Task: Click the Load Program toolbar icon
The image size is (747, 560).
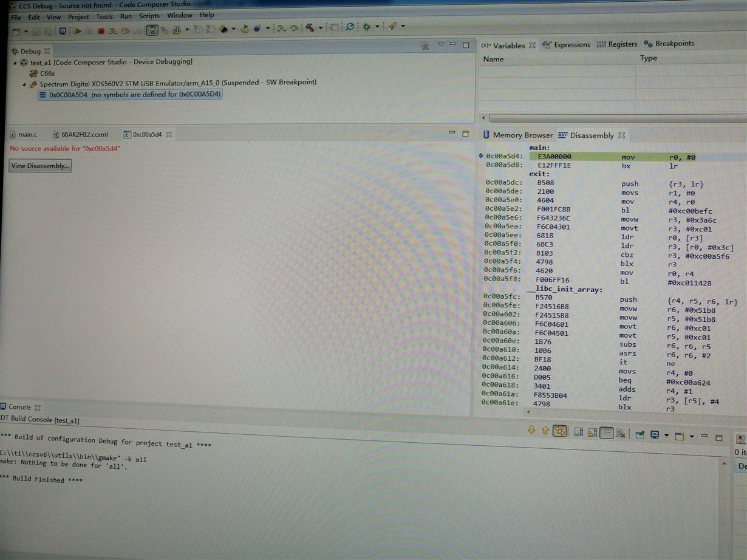Action: [177, 29]
